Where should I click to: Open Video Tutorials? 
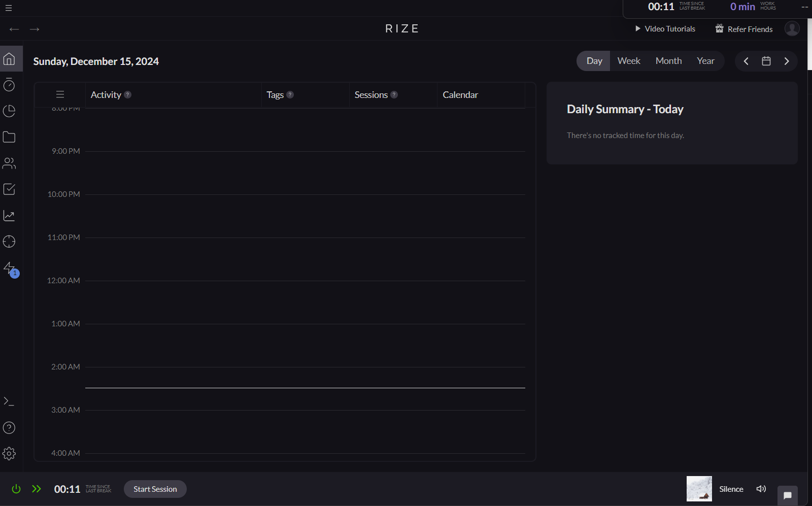pos(665,28)
